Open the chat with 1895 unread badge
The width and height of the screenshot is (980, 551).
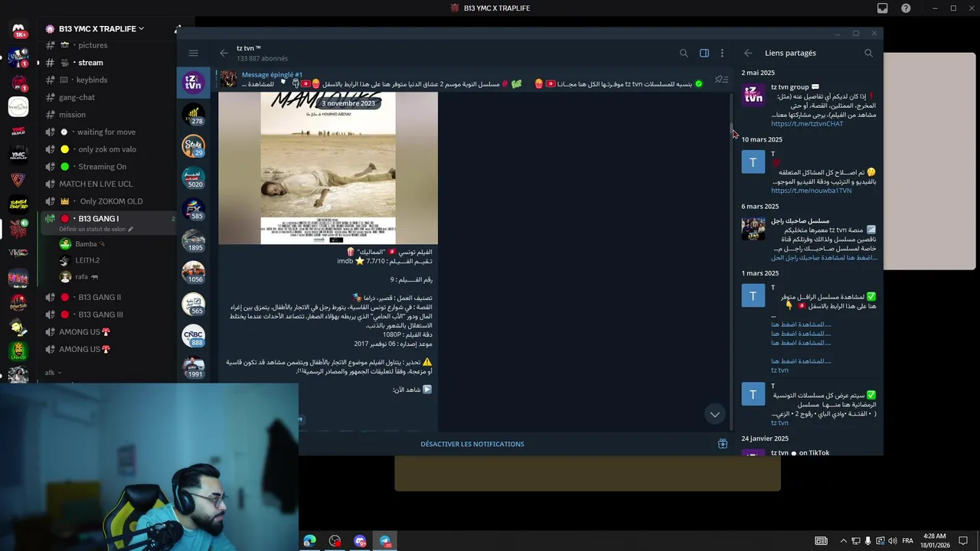(x=193, y=241)
